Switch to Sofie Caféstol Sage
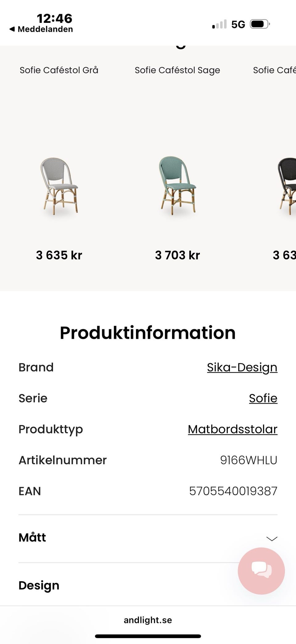This screenshot has height=644, width=296. (x=178, y=70)
